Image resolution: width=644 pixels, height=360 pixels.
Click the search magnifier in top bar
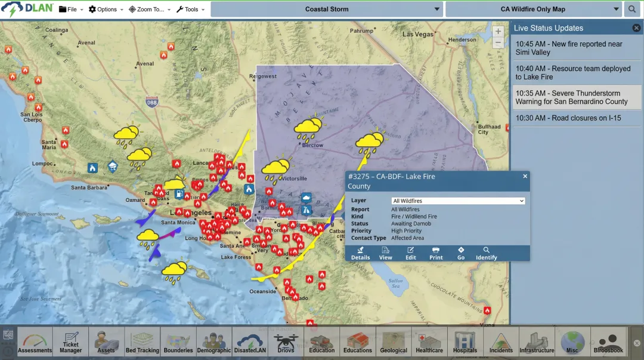(x=631, y=10)
